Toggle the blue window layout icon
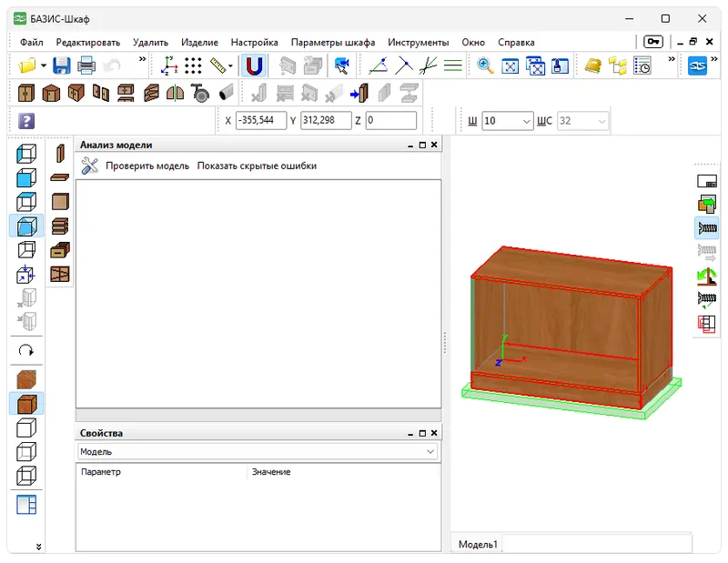The height and width of the screenshot is (563, 728). (26, 505)
